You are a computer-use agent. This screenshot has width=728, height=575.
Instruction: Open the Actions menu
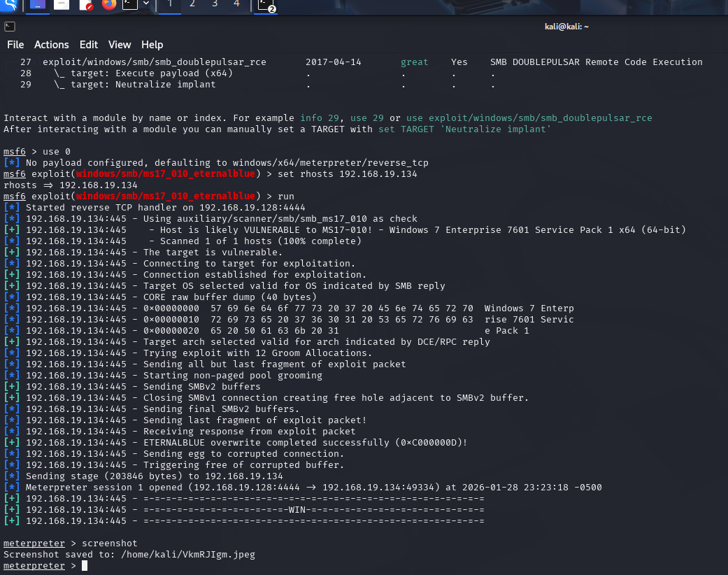(x=52, y=45)
